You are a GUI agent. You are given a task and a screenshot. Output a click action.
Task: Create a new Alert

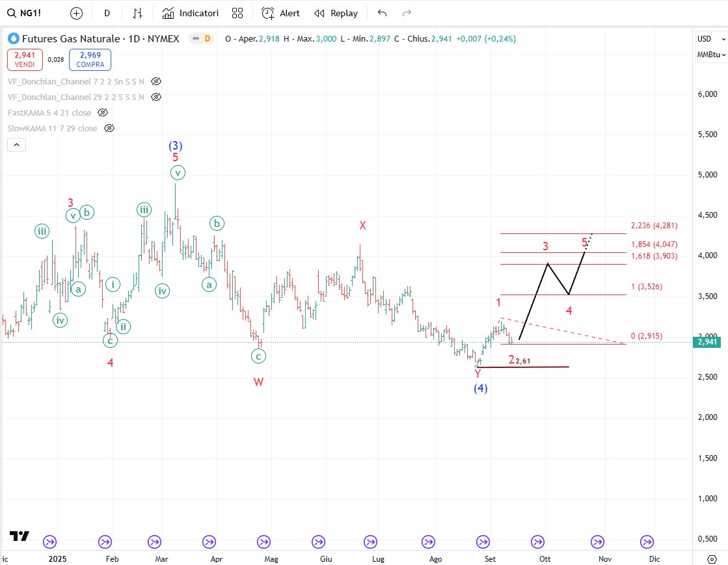pyautogui.click(x=281, y=13)
